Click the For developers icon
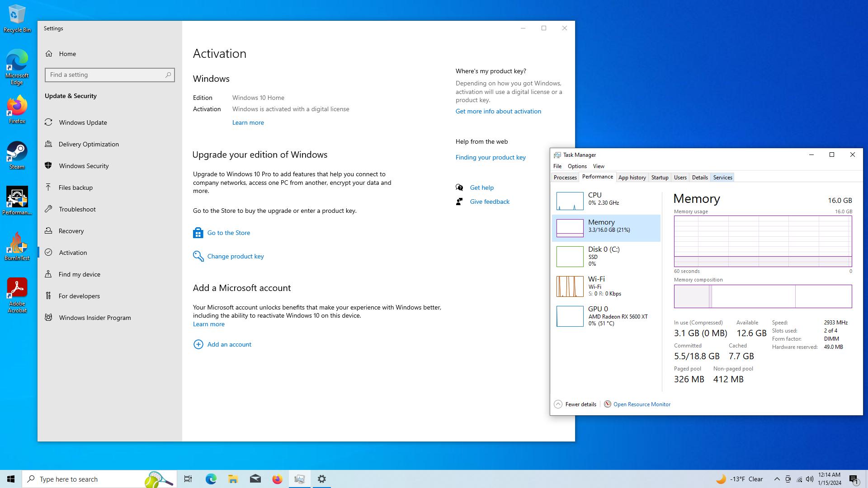 pos(48,296)
